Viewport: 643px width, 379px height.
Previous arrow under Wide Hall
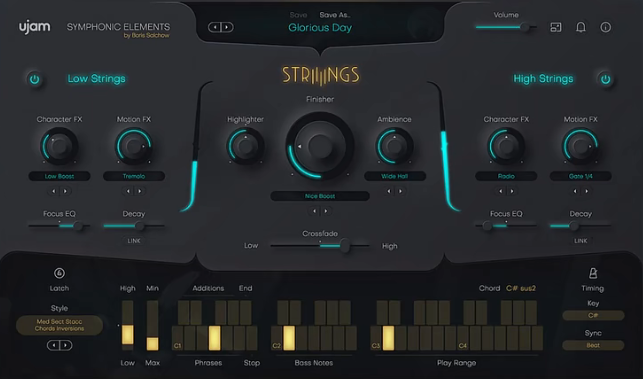389,191
